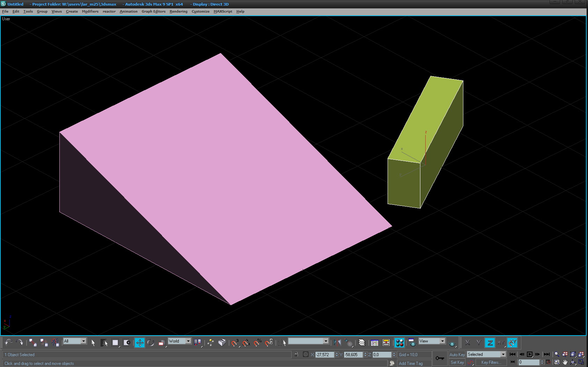Activate the Select and Rotate tool

pyautogui.click(x=151, y=343)
